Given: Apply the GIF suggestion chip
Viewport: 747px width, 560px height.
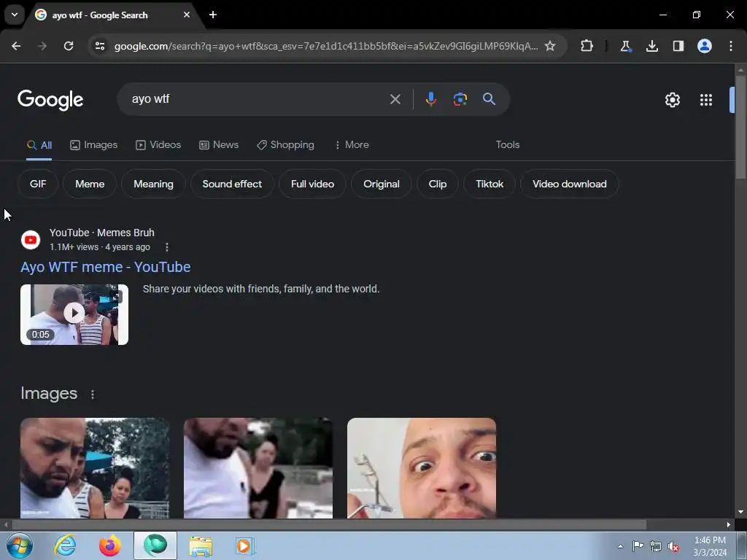Looking at the screenshot, I should click(x=38, y=184).
